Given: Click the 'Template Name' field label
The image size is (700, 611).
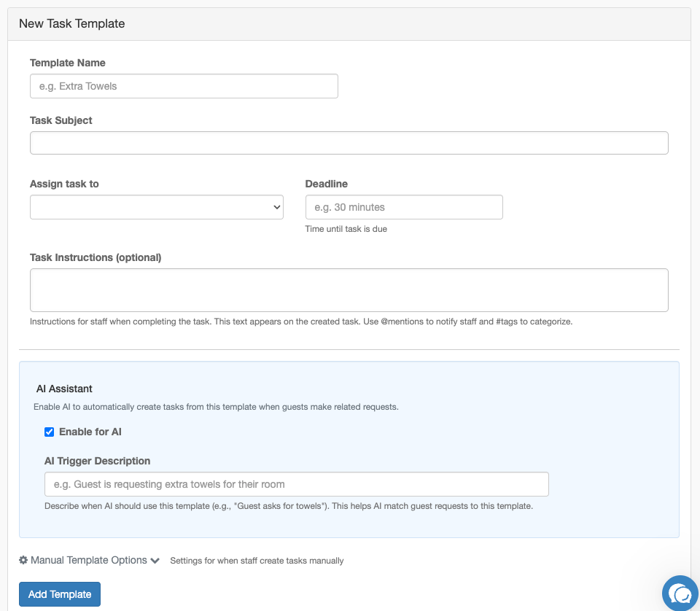Looking at the screenshot, I should [x=67, y=63].
